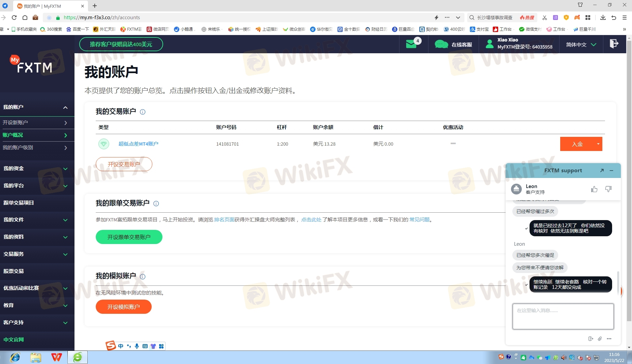
Task: Show info for 我的交易账户 section
Action: click(143, 112)
